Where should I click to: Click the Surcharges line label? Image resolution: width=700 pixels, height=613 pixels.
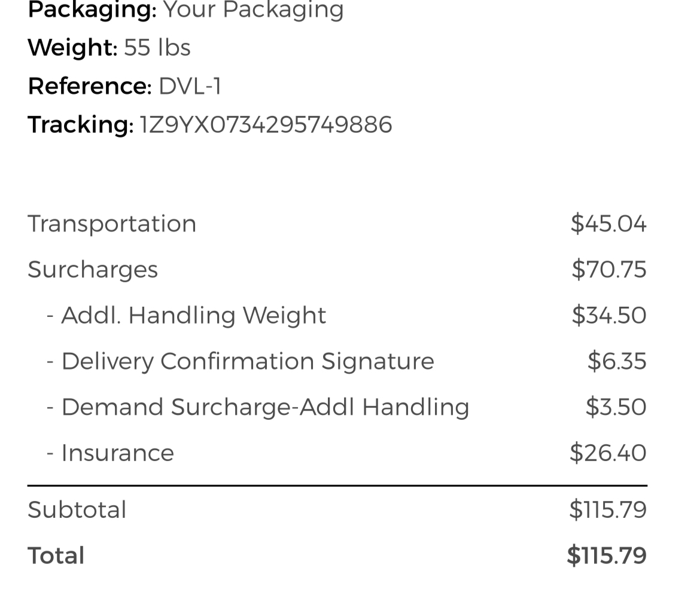[x=93, y=270]
